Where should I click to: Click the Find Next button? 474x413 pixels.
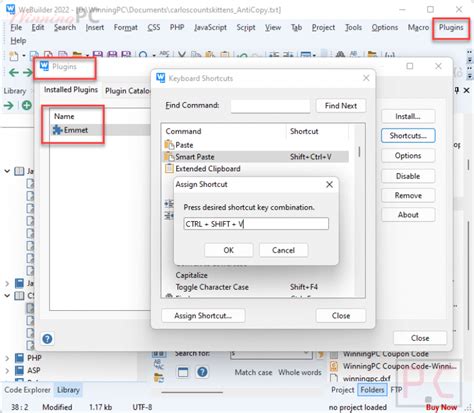[x=341, y=106]
